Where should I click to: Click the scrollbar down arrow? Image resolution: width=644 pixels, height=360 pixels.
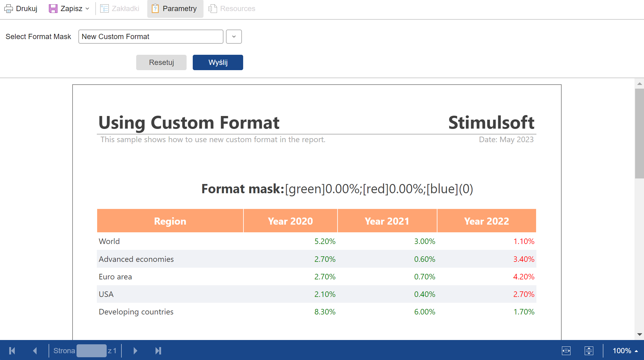point(639,334)
